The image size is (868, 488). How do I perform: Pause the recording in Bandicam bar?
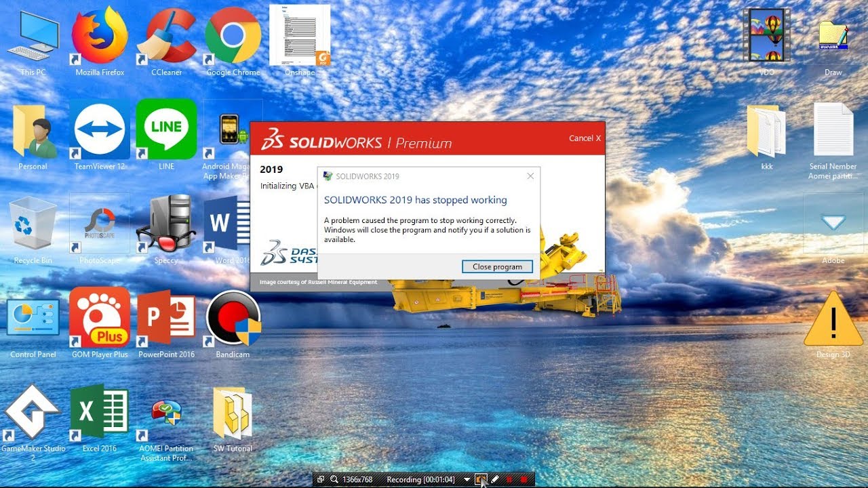coord(509,479)
